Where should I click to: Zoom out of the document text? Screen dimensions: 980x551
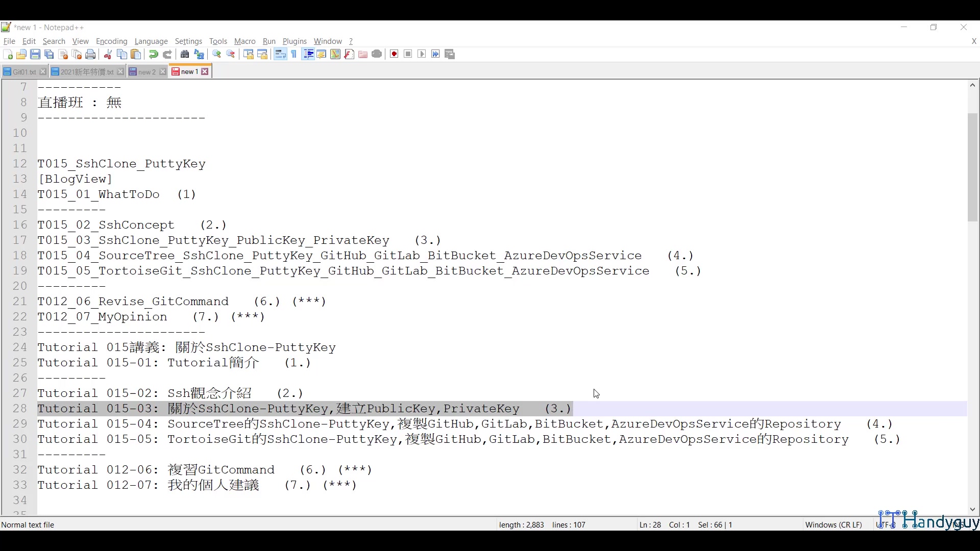pos(230,54)
